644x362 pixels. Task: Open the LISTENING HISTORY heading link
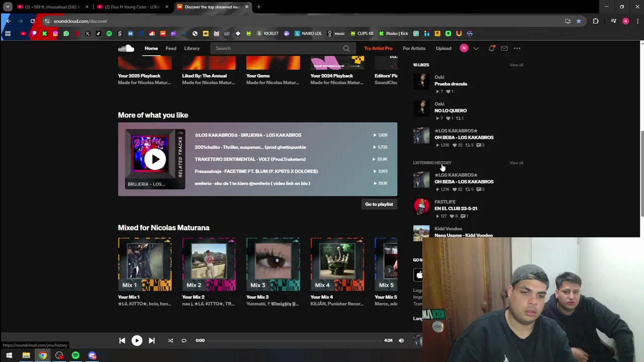pyautogui.click(x=432, y=163)
